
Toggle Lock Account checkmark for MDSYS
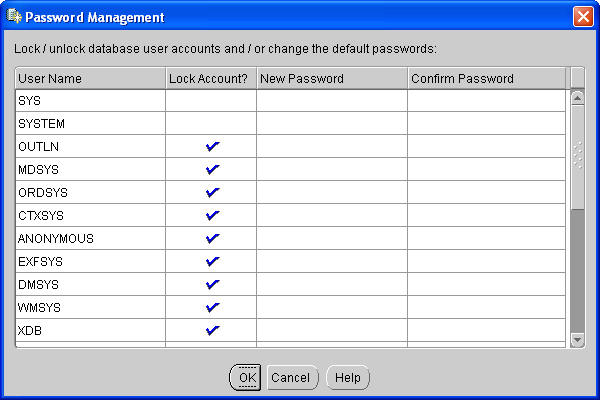[211, 169]
